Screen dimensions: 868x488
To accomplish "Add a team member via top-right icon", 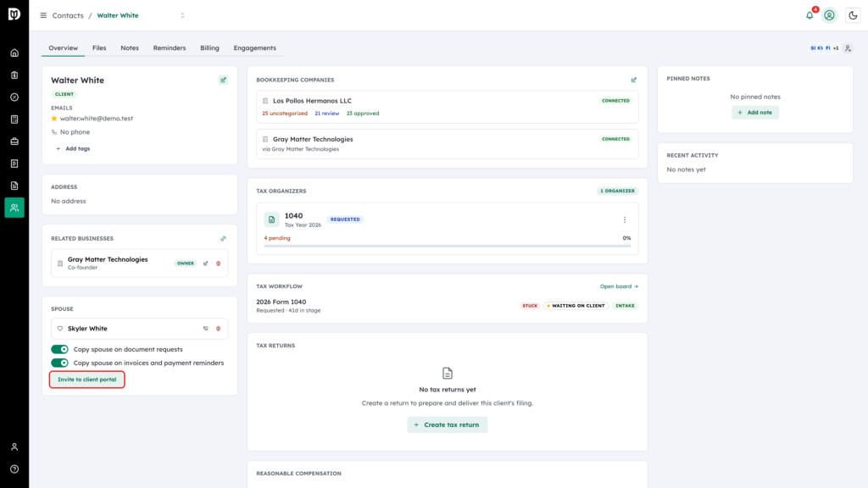I will pyautogui.click(x=848, y=48).
